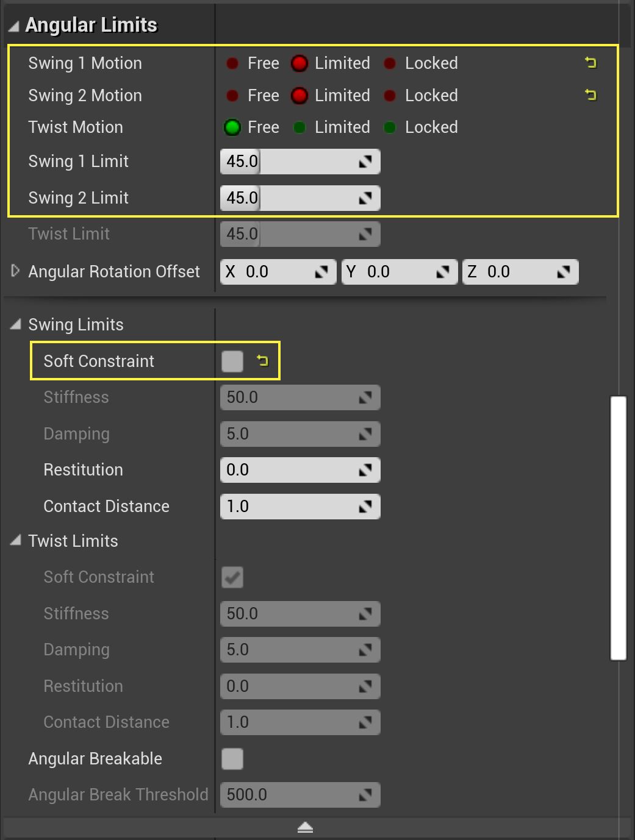Set Swing 1 Motion to Free
Screen dimensions: 635x840
point(232,63)
